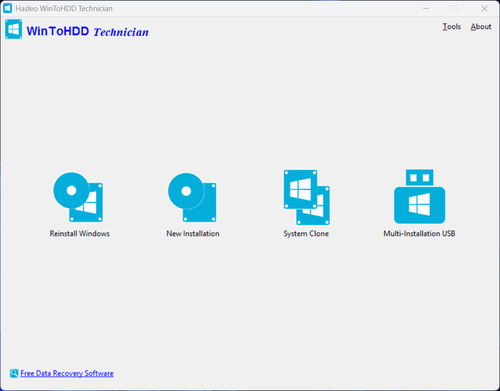Click the Reinstall Windows label
This screenshot has width=500, height=391.
(80, 234)
